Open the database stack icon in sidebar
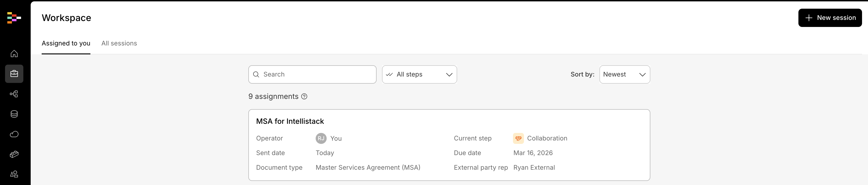Viewport: 868px width, 185px height. 14,114
